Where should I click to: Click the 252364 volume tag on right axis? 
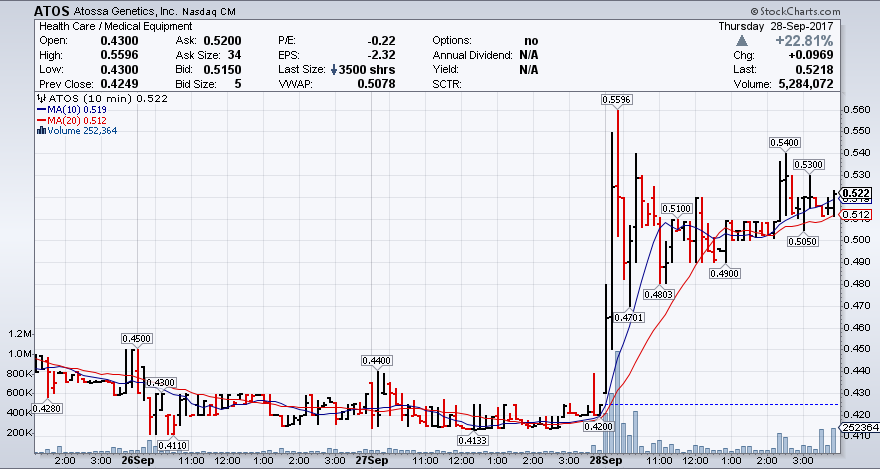[x=858, y=427]
